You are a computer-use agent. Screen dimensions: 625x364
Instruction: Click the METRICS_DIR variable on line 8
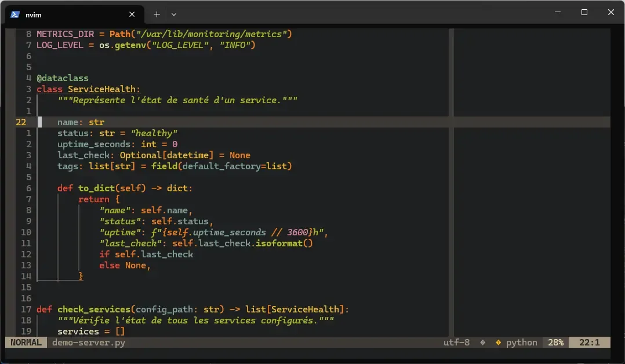click(x=65, y=34)
